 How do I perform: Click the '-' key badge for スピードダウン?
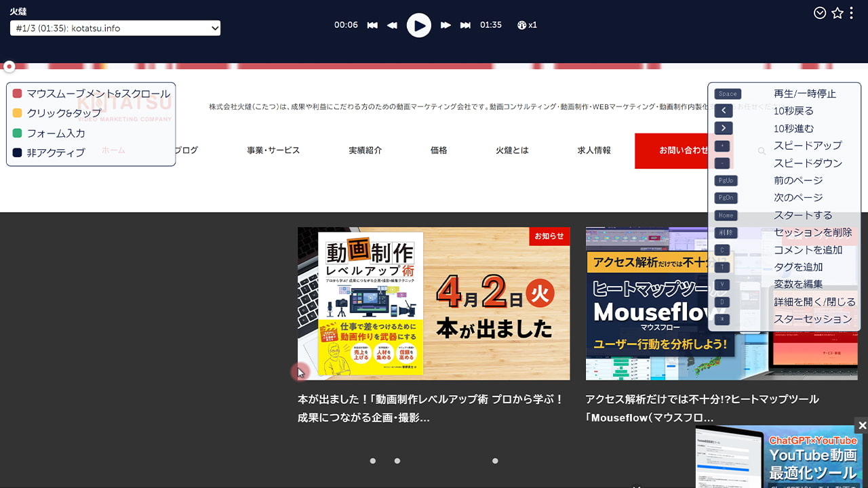(x=722, y=163)
